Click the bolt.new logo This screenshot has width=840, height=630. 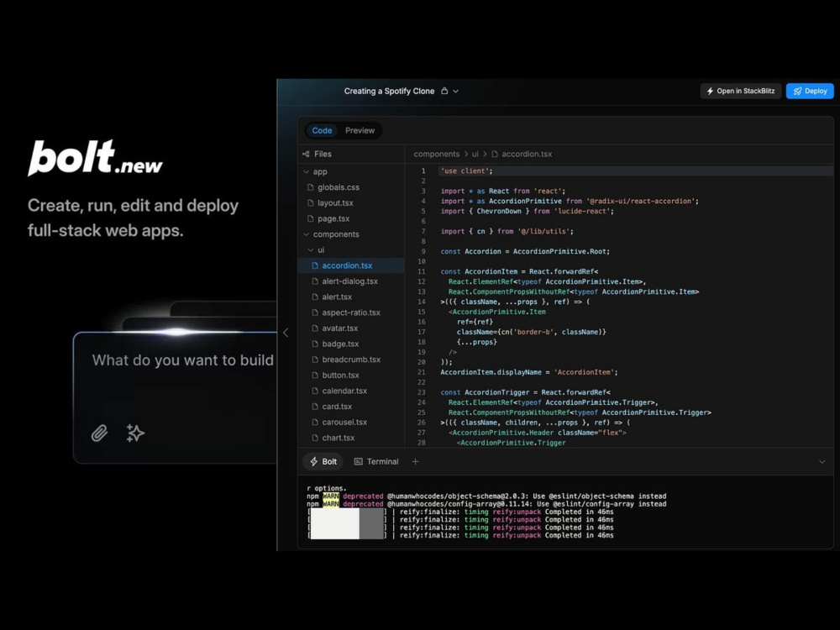[96, 158]
